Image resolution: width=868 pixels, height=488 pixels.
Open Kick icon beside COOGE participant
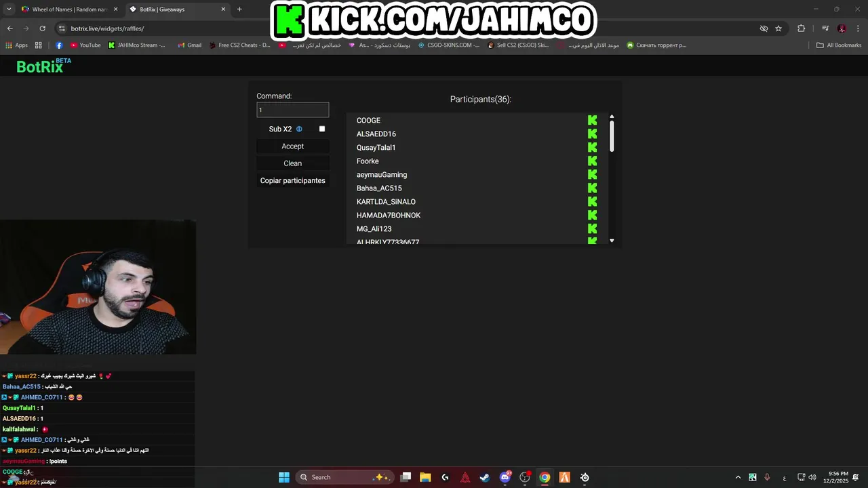(x=592, y=121)
